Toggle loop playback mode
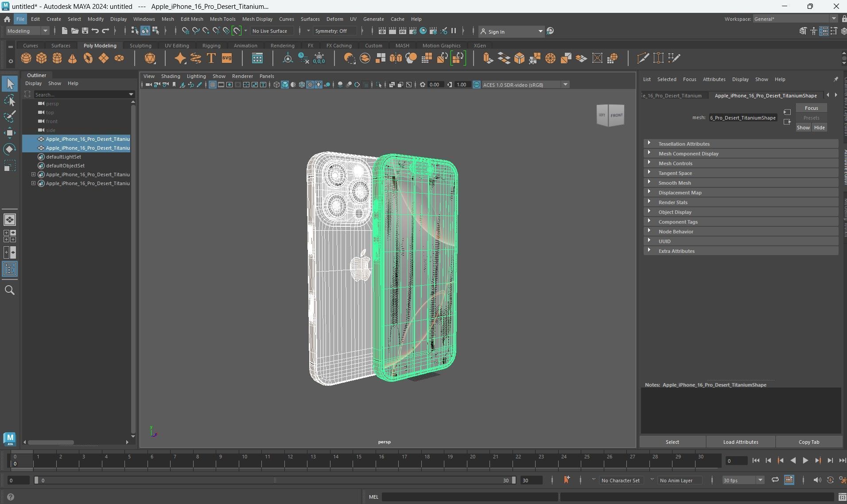Viewport: 847px width, 504px height. click(775, 480)
